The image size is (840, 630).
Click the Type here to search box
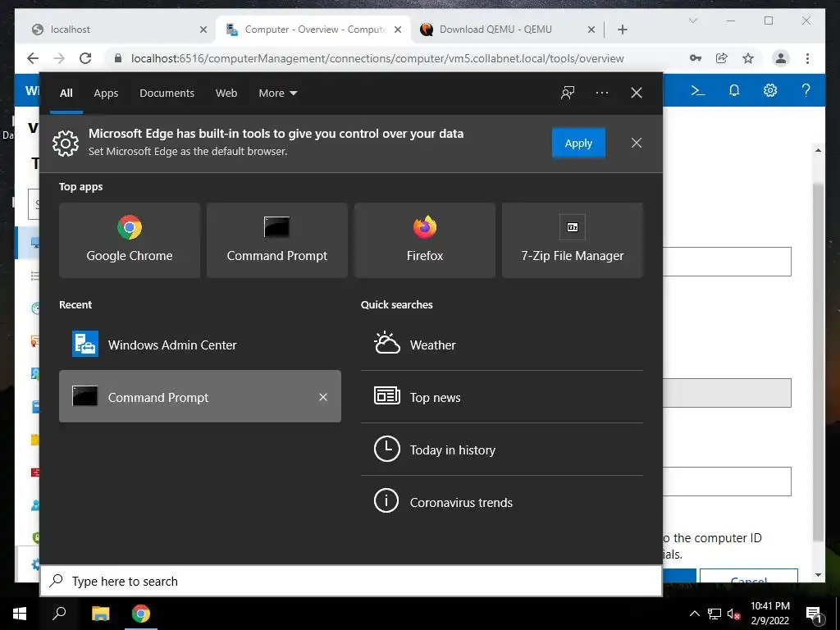point(351,581)
